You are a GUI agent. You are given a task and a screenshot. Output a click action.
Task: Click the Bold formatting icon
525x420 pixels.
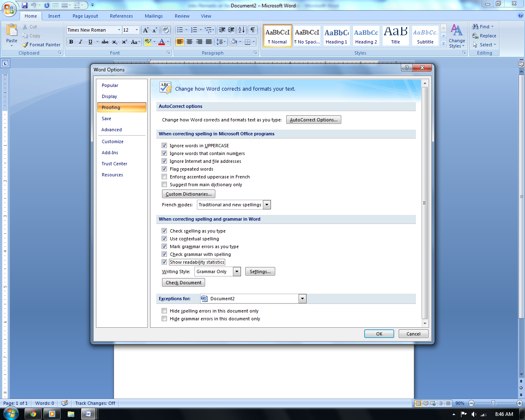click(x=71, y=42)
